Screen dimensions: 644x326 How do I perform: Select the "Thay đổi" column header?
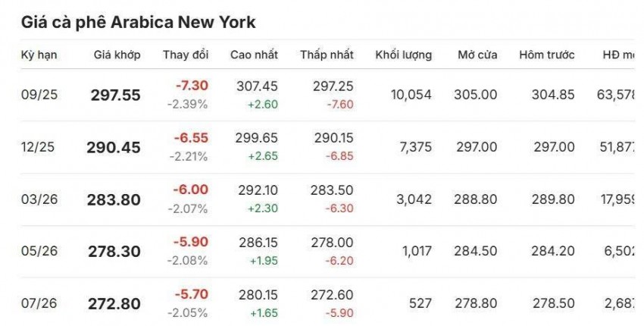[x=185, y=55]
